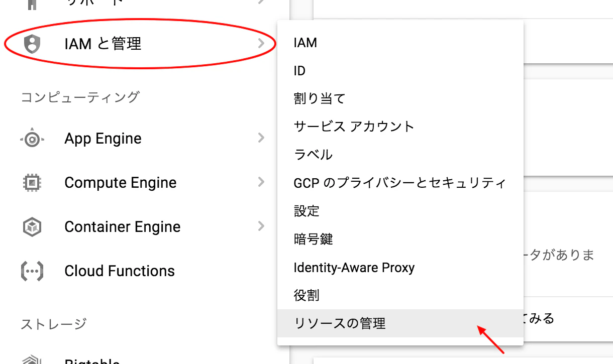Click the Cloud Functions brackets icon
This screenshot has width=613, height=364.
(x=31, y=271)
